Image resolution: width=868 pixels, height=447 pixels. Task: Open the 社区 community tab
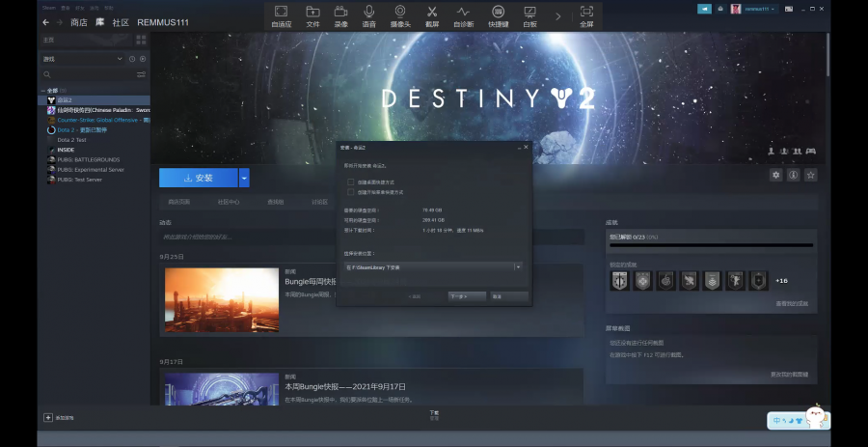coord(121,22)
